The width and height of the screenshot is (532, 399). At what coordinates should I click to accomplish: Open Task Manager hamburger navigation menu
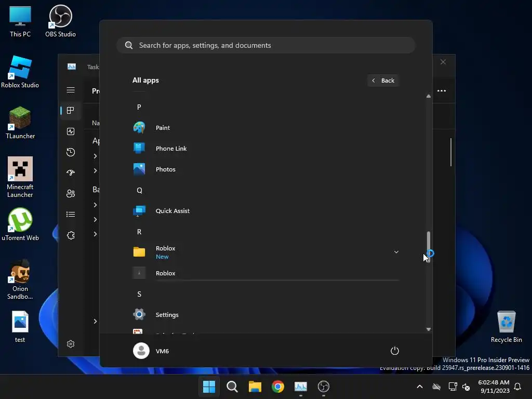click(x=71, y=90)
